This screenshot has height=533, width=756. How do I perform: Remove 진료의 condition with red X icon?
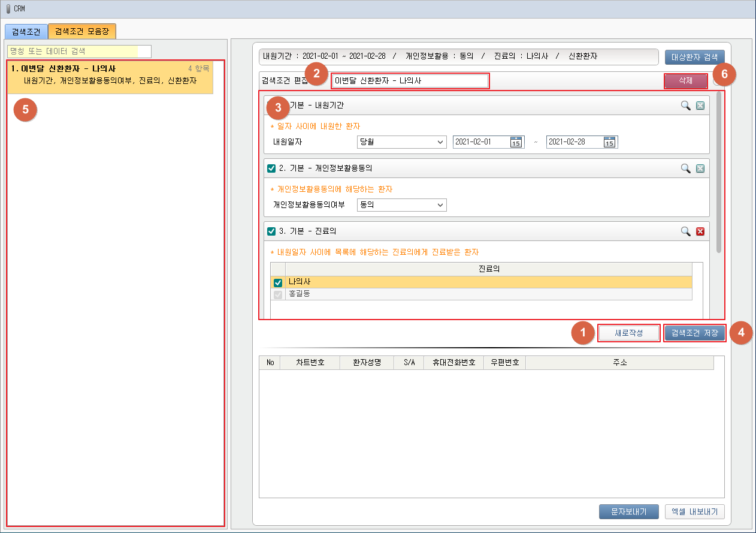tap(700, 231)
